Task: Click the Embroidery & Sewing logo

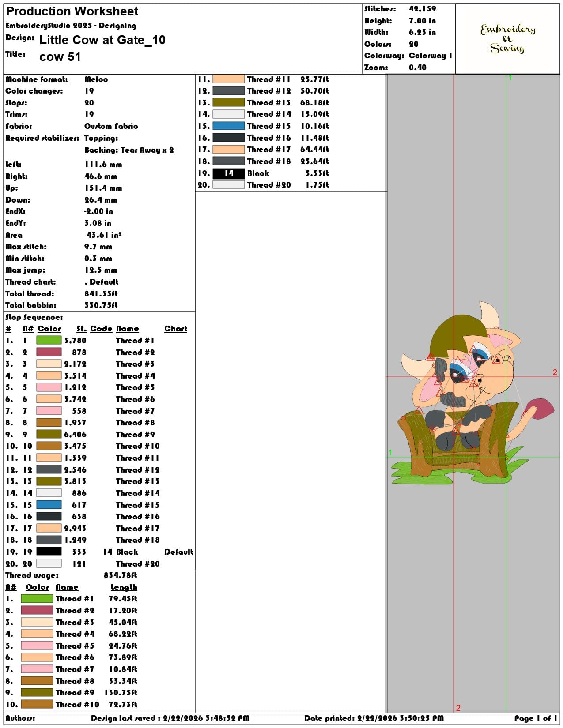Action: click(508, 39)
